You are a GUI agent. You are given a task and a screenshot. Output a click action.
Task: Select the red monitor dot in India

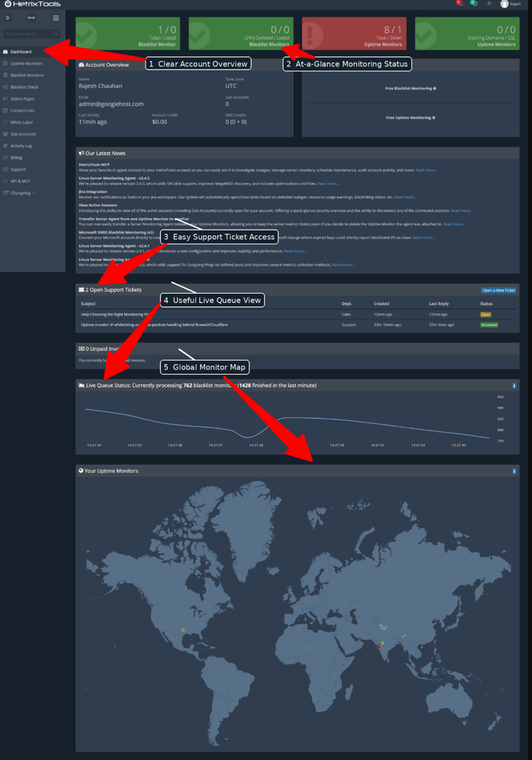click(379, 647)
